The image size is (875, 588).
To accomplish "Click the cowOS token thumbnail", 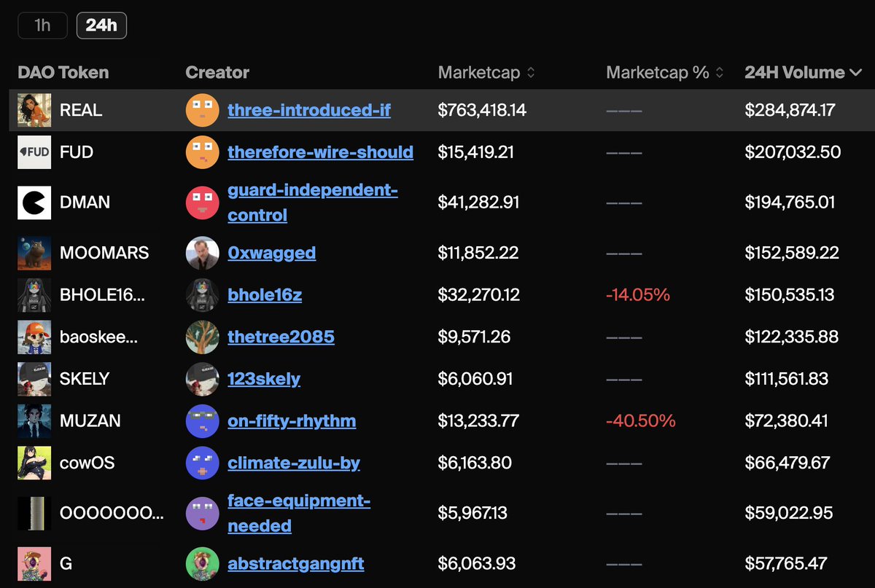I will (34, 463).
